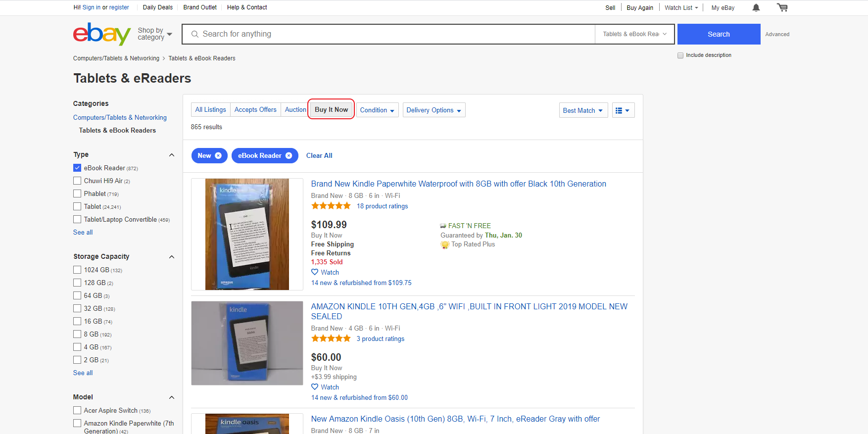Select the Accepts Offers tab
The width and height of the screenshot is (868, 434).
(x=255, y=110)
